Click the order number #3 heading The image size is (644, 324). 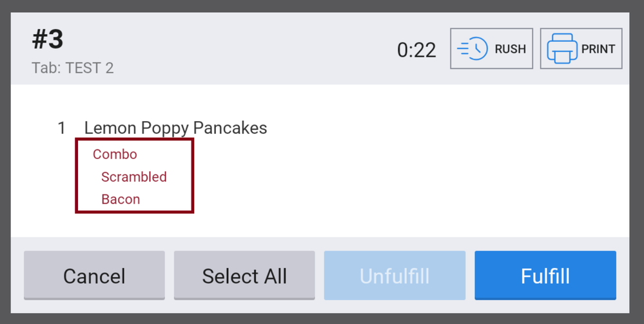pos(48,40)
